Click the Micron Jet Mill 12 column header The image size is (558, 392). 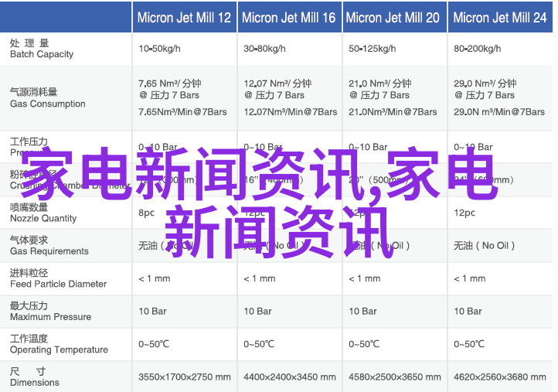pyautogui.click(x=184, y=18)
